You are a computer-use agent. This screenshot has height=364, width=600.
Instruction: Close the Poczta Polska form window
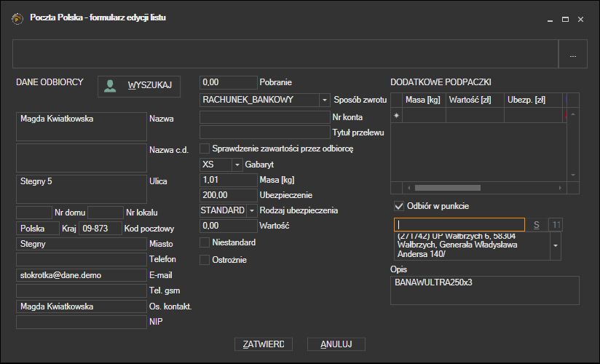click(x=580, y=19)
